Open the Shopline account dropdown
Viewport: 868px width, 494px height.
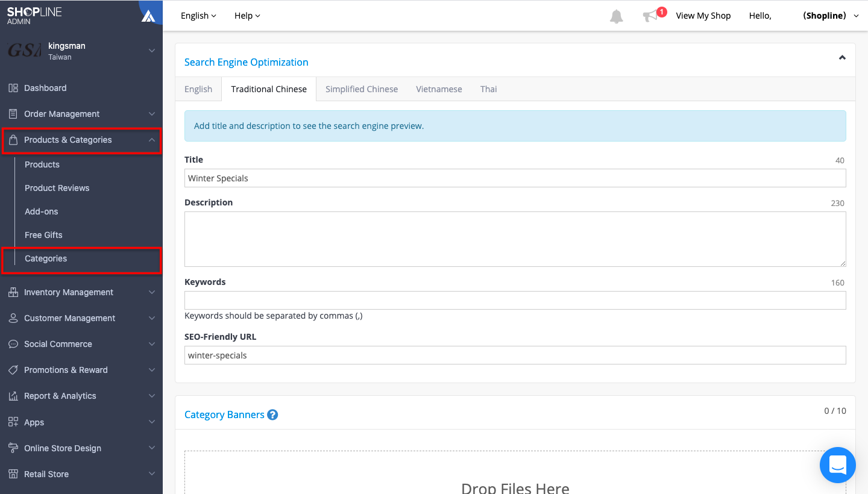click(831, 16)
